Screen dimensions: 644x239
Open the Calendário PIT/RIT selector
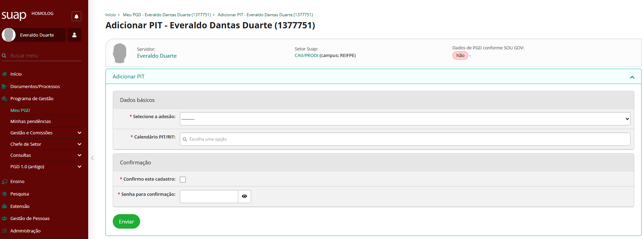point(405,139)
